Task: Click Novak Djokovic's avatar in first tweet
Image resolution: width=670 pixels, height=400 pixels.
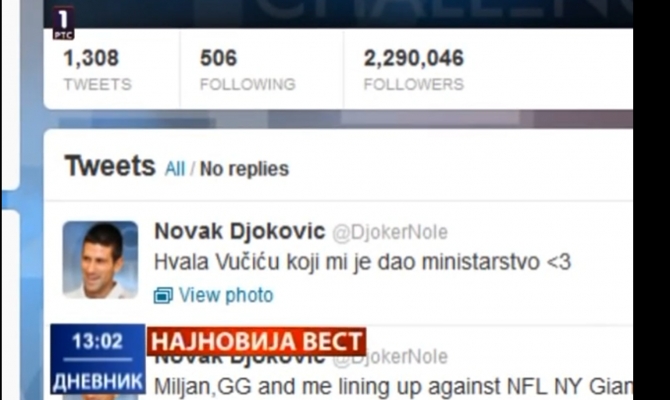Action: point(100,259)
